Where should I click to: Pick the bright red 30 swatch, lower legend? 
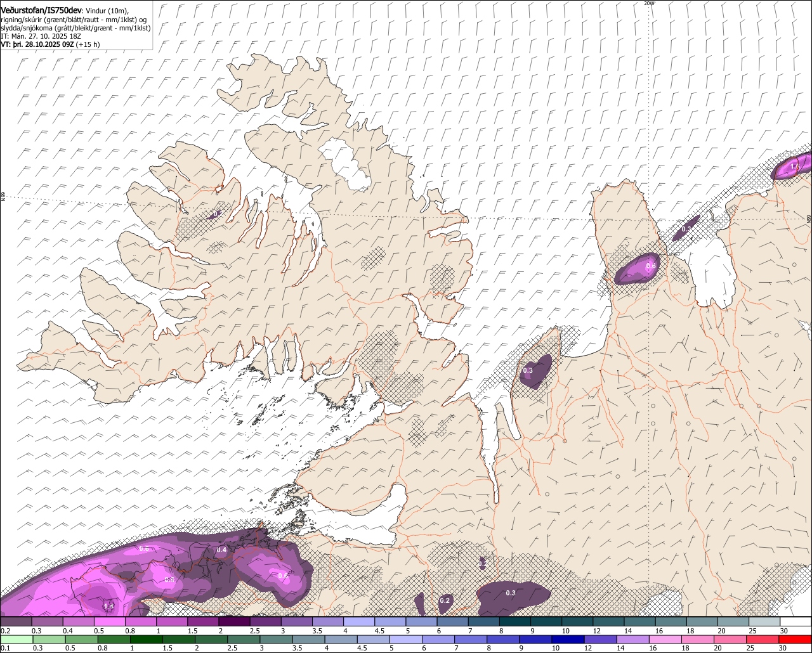[795, 640]
